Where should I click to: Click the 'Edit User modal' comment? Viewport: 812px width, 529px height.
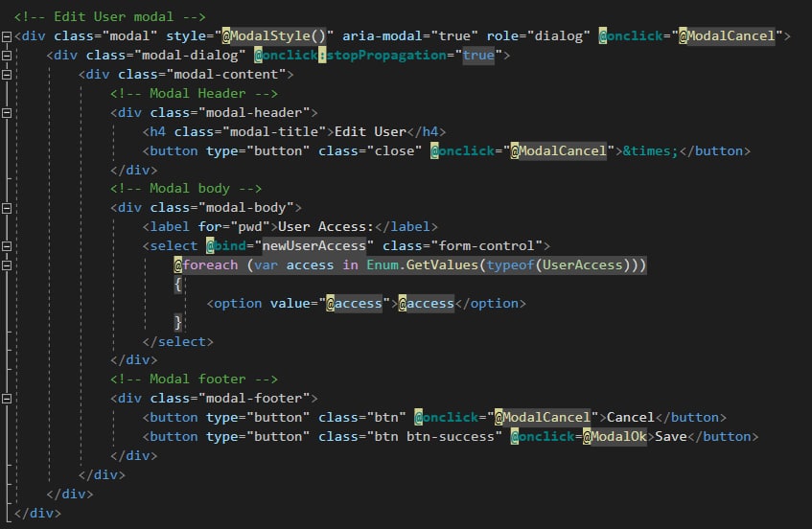coord(110,16)
